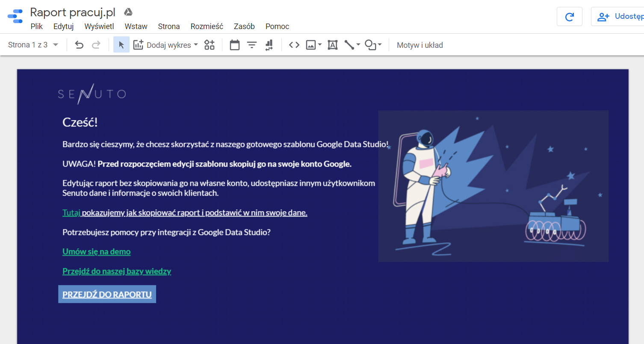Viewport: 644px width, 344px height.
Task: Activate the selection pointer tool
Action: point(121,45)
